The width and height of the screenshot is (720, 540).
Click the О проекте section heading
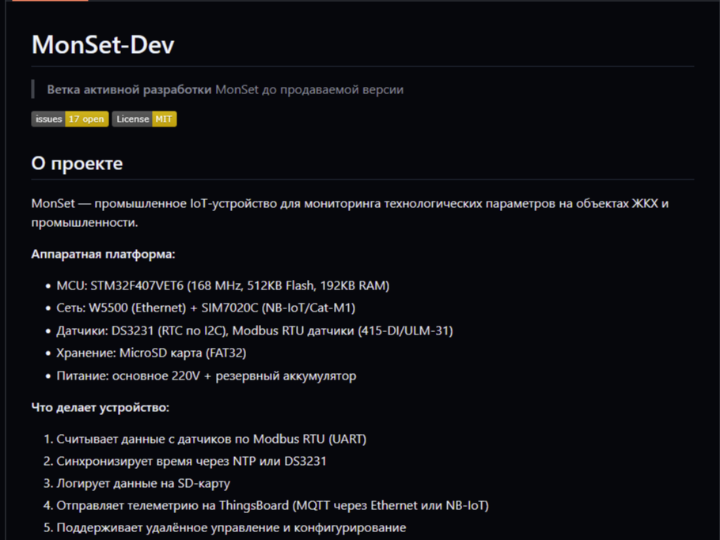click(77, 163)
